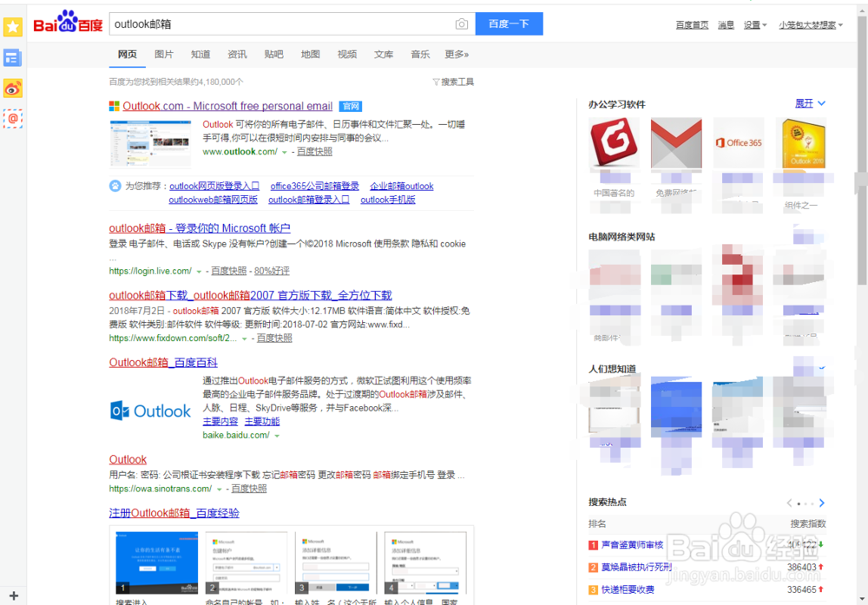Open the user account dropdown at top right
Viewport: 868px width, 605px height.
(811, 25)
